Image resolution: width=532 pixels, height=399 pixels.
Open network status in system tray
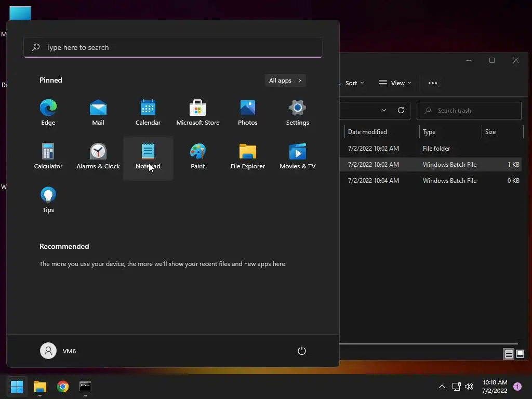pos(456,387)
